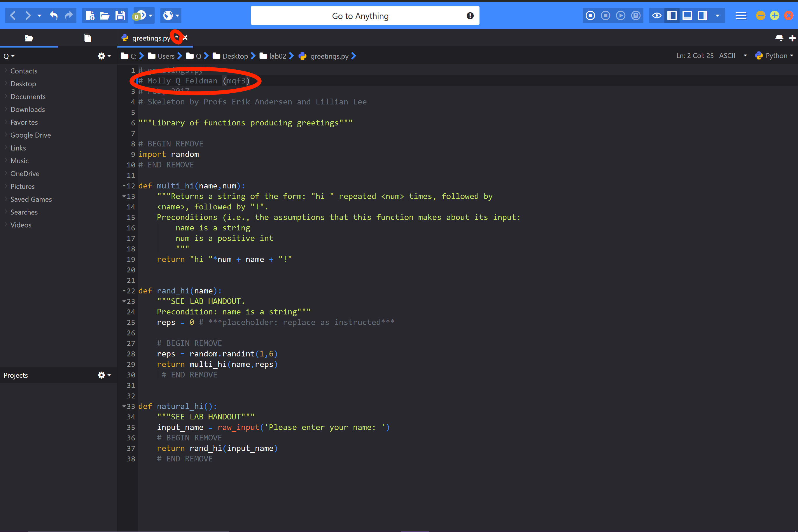Image resolution: width=798 pixels, height=532 pixels.
Task: Toggle the left sidebar pane
Action: [672, 16]
